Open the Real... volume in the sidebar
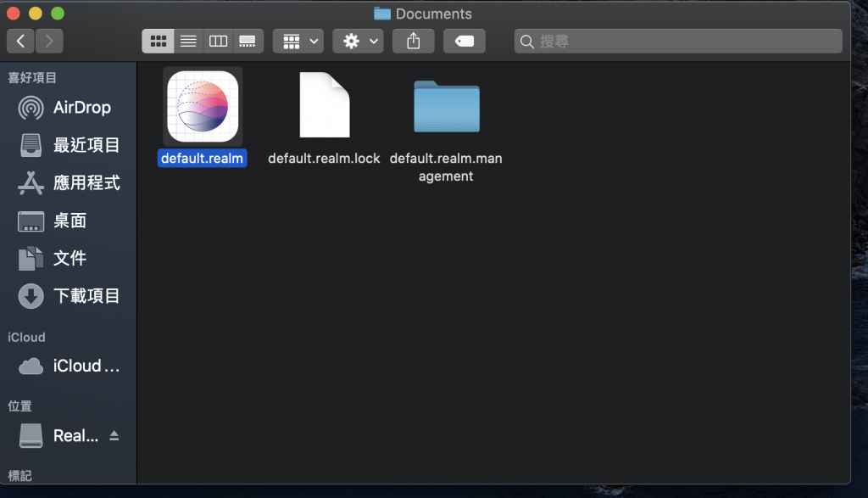 tap(58, 436)
